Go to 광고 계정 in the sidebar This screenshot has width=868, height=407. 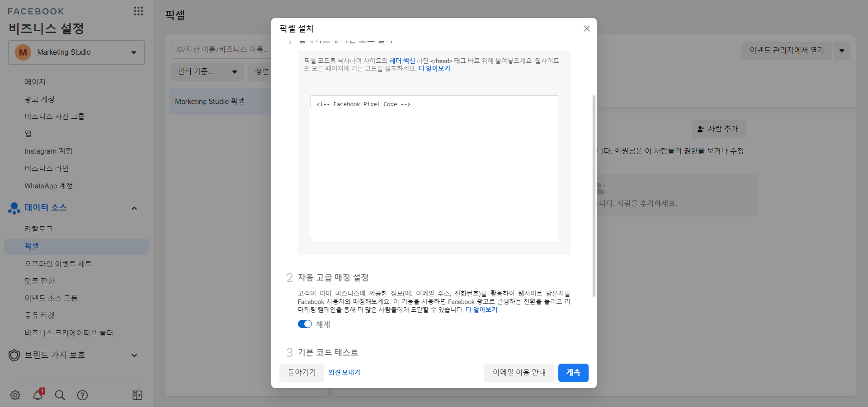(39, 99)
